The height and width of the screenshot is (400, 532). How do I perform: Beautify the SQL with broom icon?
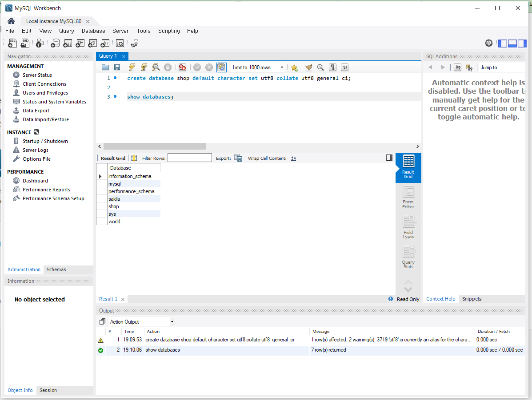coord(309,67)
